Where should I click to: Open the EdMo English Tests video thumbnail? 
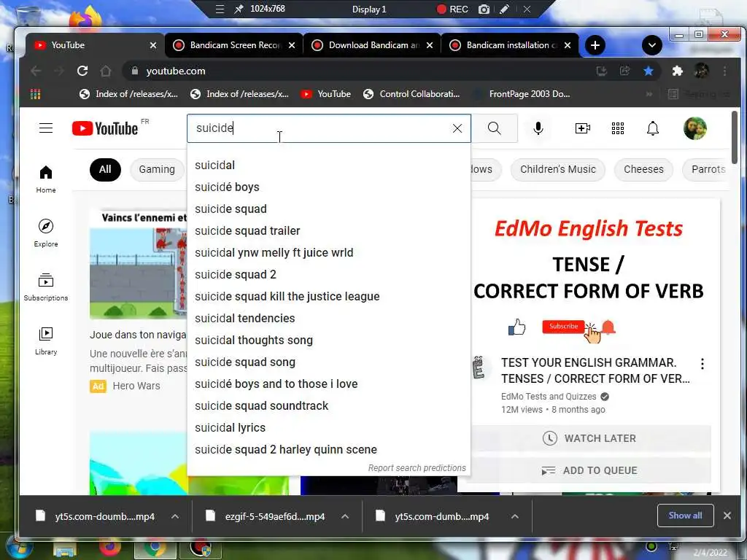[x=589, y=274]
